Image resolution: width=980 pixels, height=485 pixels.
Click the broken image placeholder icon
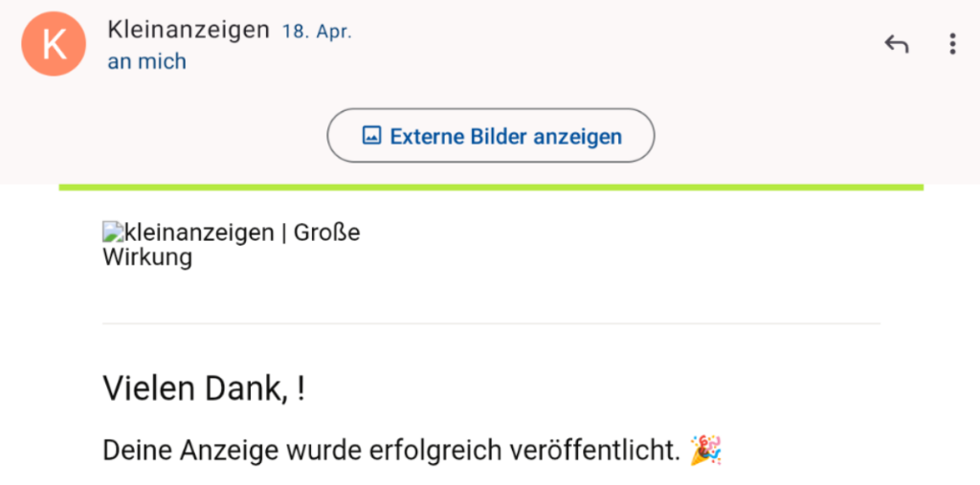113,233
